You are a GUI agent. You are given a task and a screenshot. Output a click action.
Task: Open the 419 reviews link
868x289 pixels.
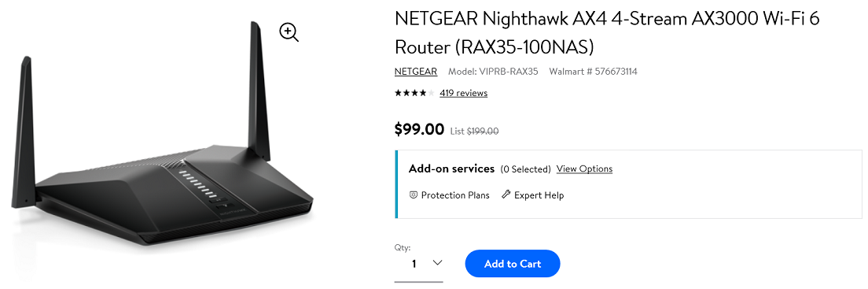(463, 93)
